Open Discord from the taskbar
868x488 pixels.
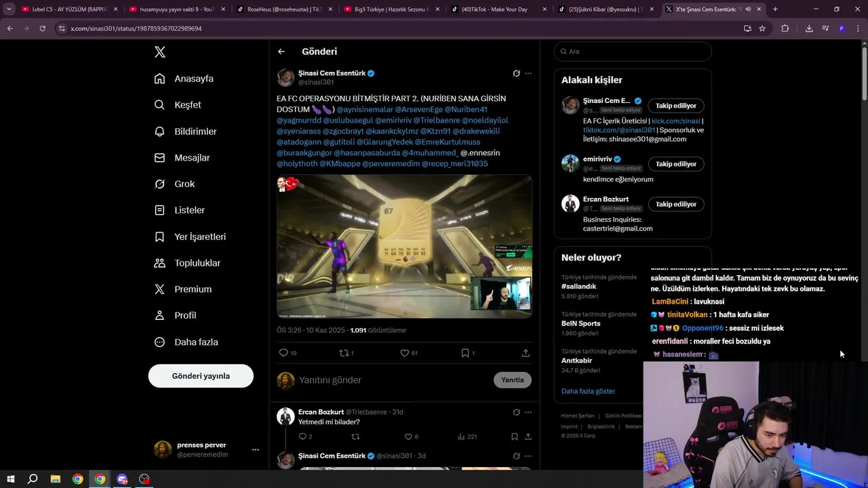pyautogui.click(x=122, y=479)
